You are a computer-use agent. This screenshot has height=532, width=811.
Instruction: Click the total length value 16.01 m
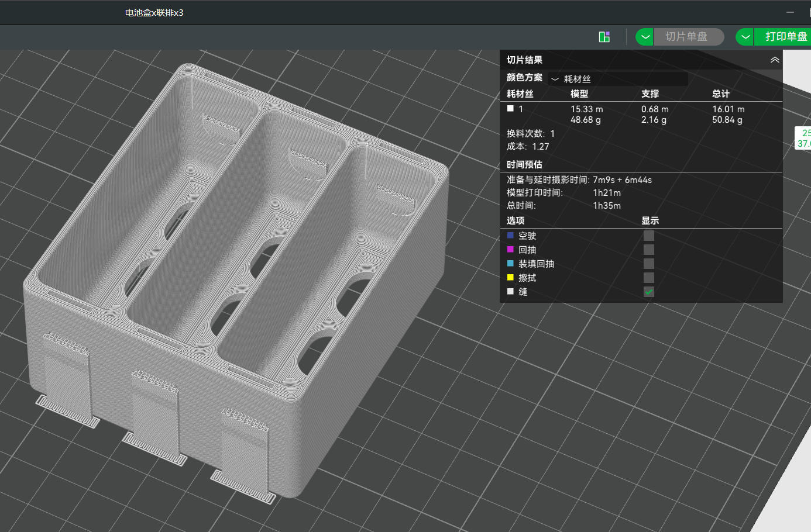click(728, 109)
